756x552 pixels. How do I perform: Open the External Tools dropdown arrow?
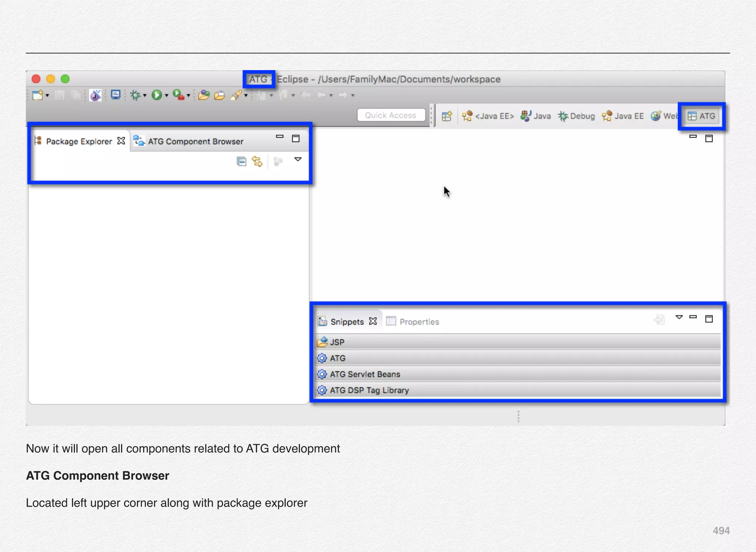click(188, 96)
